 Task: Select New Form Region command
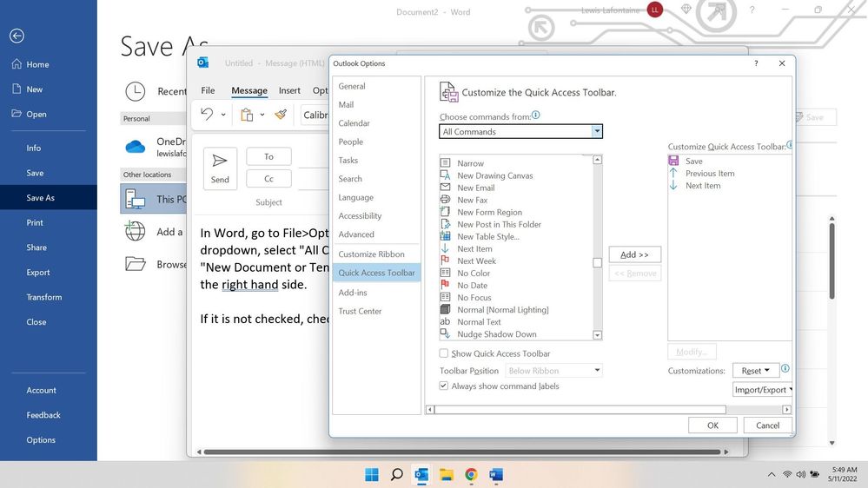click(489, 212)
